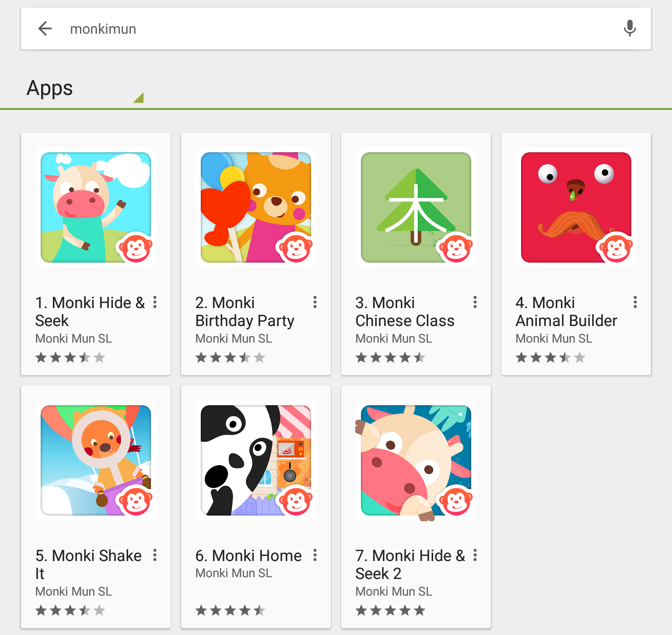Open Monki Animal Builder app icon
The image size is (672, 635).
click(576, 207)
